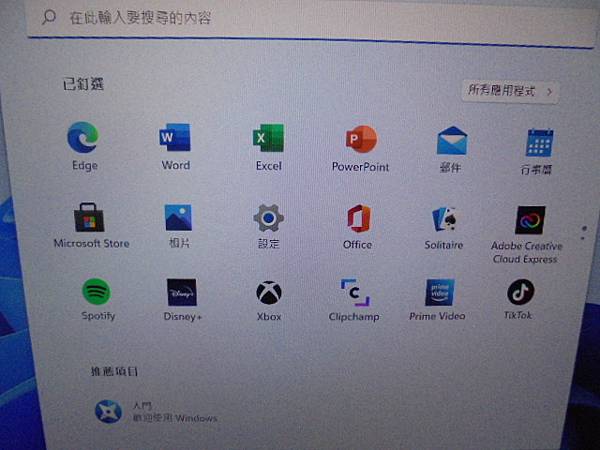This screenshot has height=450, width=600.
Task: Click the All apps (所有應用程式) button
Action: click(x=510, y=91)
